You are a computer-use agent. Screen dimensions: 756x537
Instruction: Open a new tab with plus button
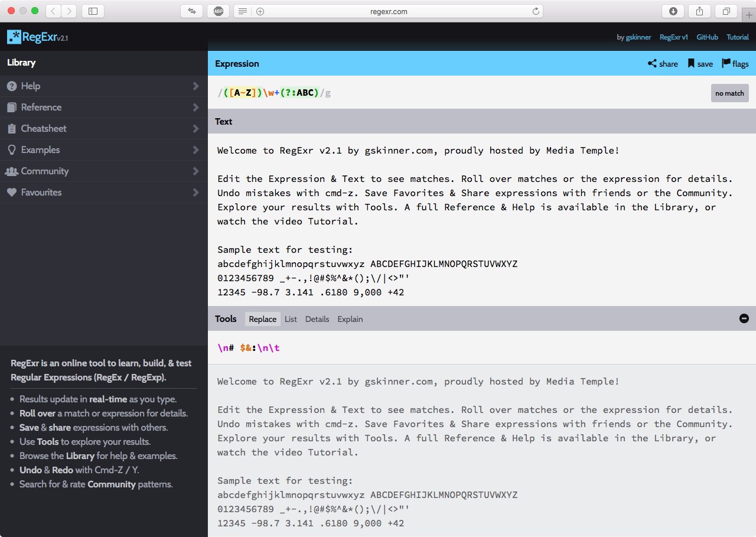click(x=750, y=15)
